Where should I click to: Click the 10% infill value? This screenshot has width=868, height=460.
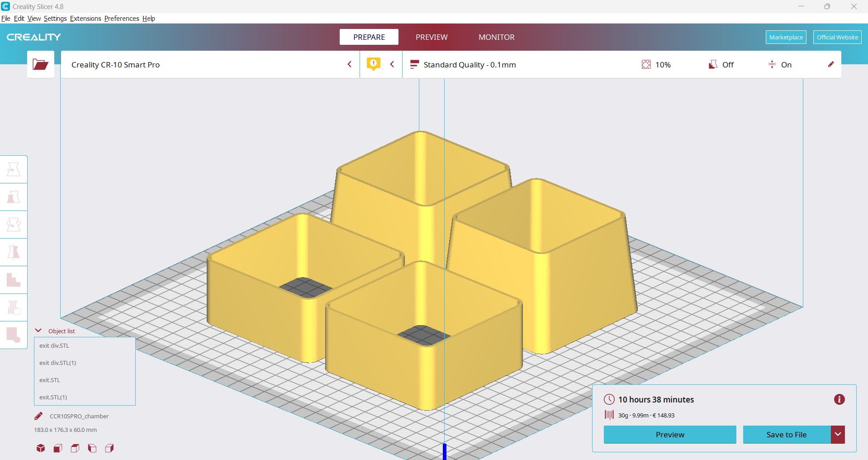click(x=663, y=64)
